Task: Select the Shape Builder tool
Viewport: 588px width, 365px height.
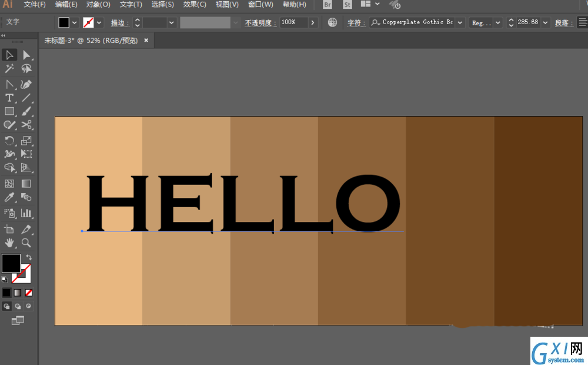Action: (x=9, y=167)
